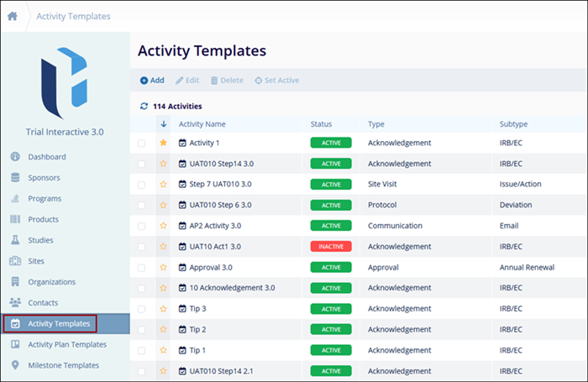Check the UAT10 Act1 3.0 row checkbox
Screen dimensions: 588x382
pyautogui.click(x=141, y=247)
